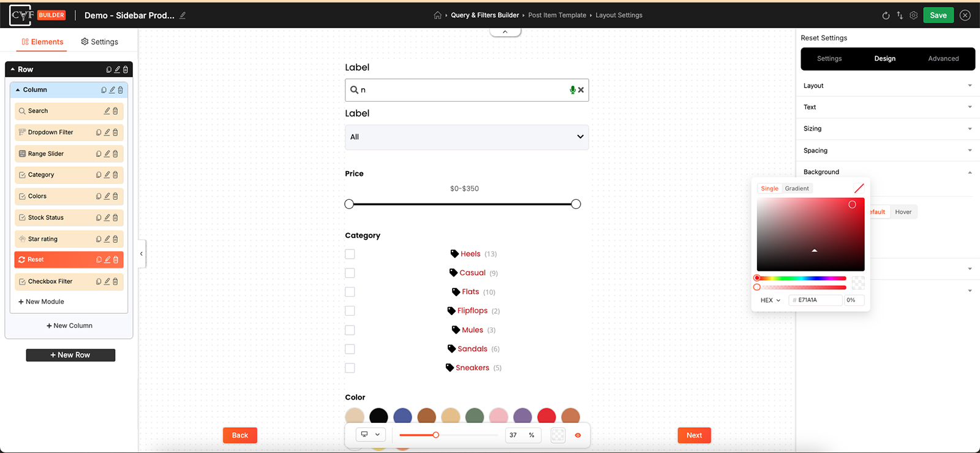Expand the Spacing section
This screenshot has height=453, width=980.
tap(888, 150)
